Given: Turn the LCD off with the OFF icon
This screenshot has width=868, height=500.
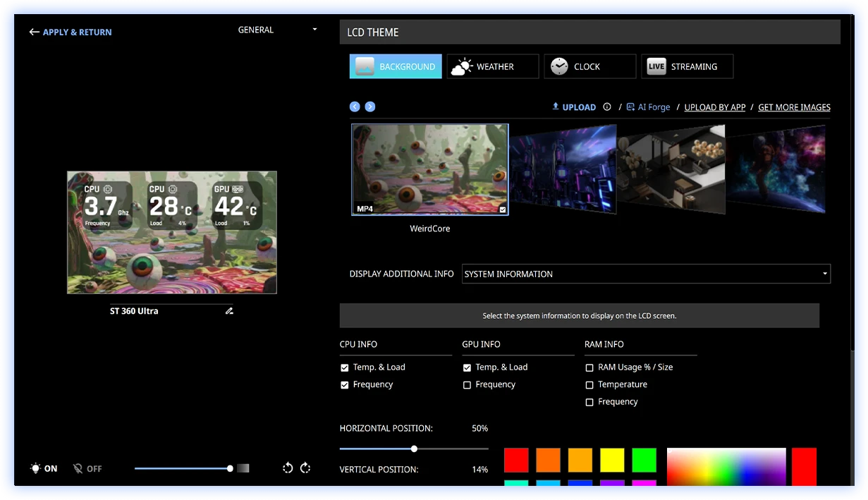Looking at the screenshot, I should coord(78,468).
